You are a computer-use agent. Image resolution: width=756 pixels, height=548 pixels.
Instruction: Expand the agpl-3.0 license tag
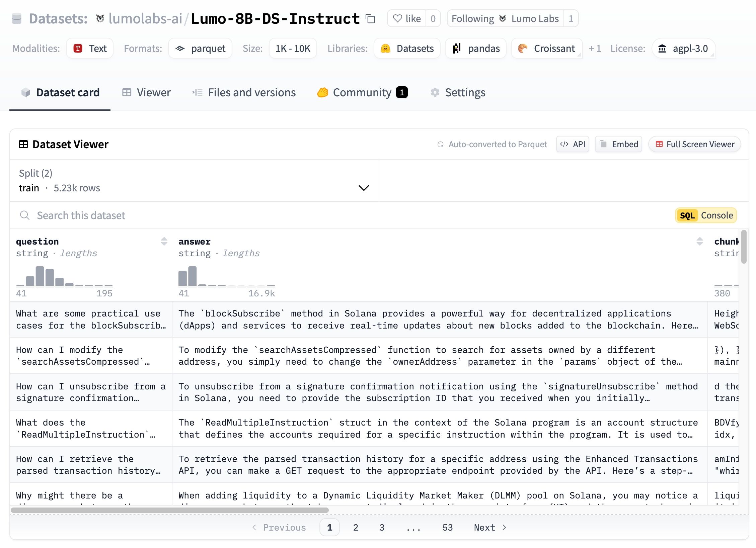click(x=684, y=49)
